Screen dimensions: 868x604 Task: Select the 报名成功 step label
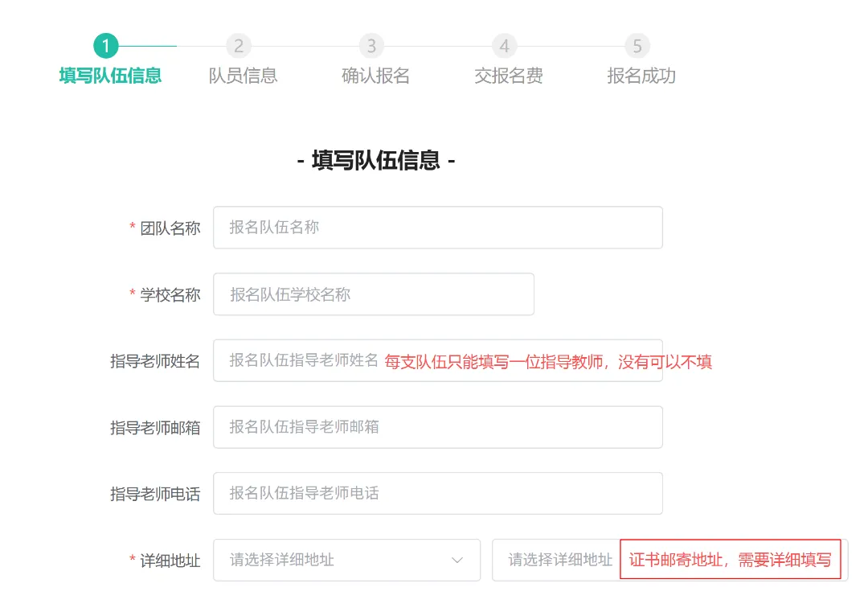(x=641, y=76)
